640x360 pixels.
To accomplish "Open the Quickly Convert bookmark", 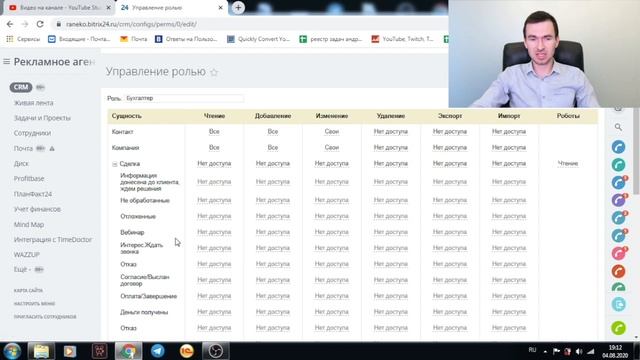I will [258, 39].
